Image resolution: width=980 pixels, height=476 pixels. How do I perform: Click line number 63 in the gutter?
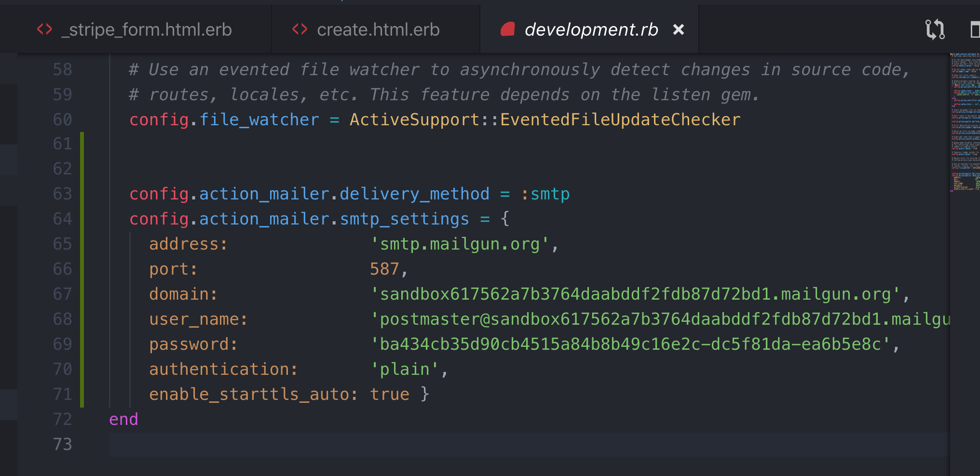pyautogui.click(x=62, y=194)
